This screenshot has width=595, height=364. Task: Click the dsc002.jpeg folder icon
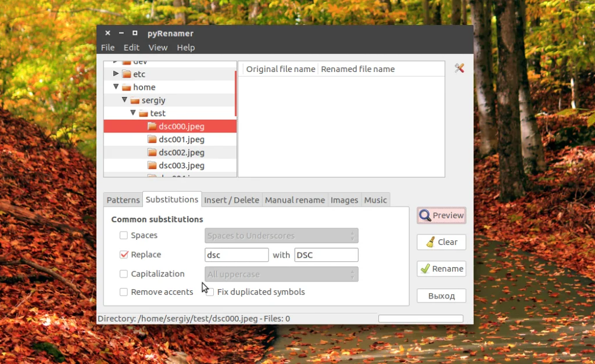coord(152,153)
